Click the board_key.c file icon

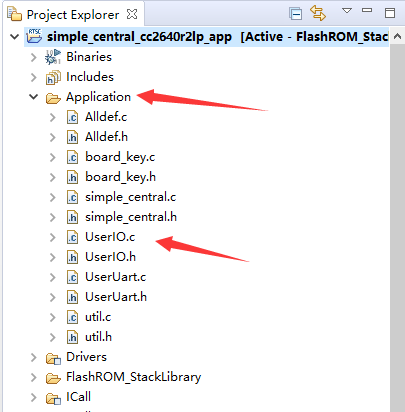point(72,157)
